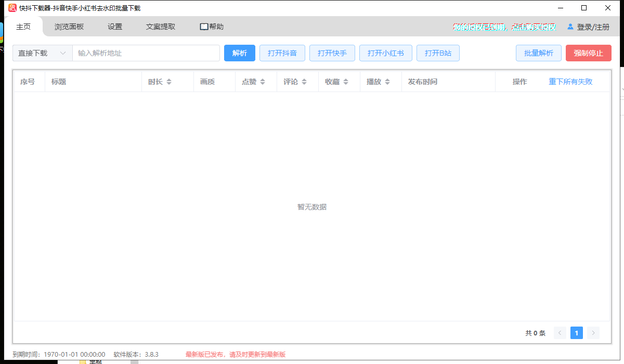Click the 输入解析地址 input field
624x364 pixels.
(x=146, y=53)
